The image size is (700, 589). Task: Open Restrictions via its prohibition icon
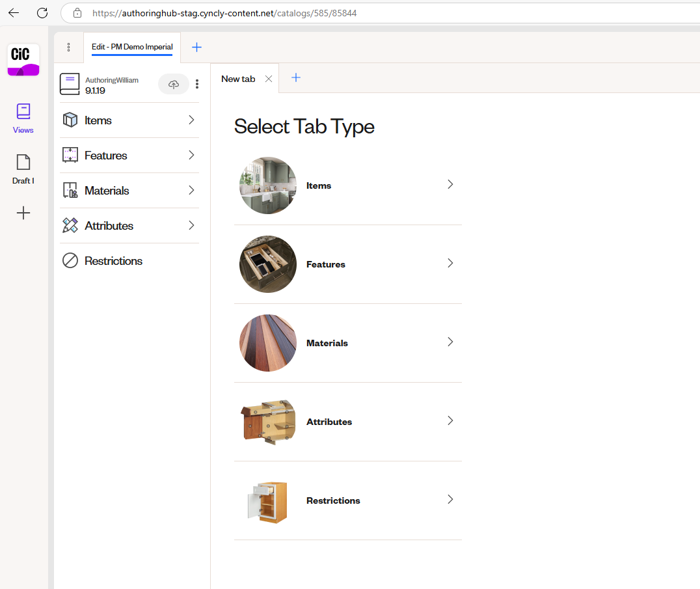pos(70,260)
